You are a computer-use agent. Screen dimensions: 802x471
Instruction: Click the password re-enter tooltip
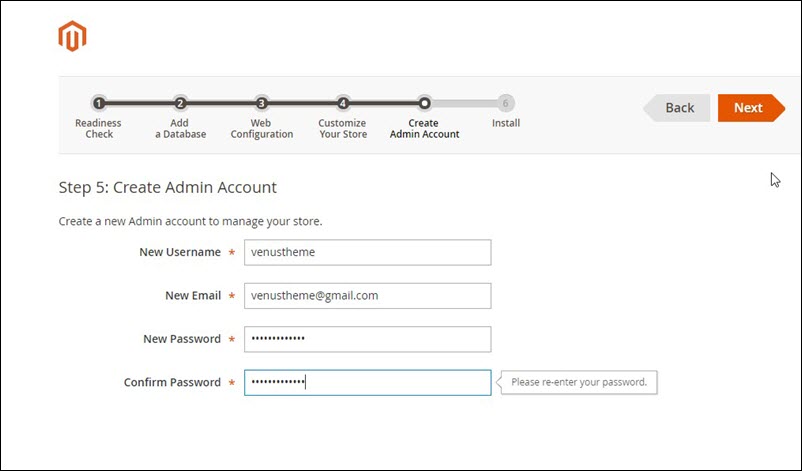click(579, 382)
